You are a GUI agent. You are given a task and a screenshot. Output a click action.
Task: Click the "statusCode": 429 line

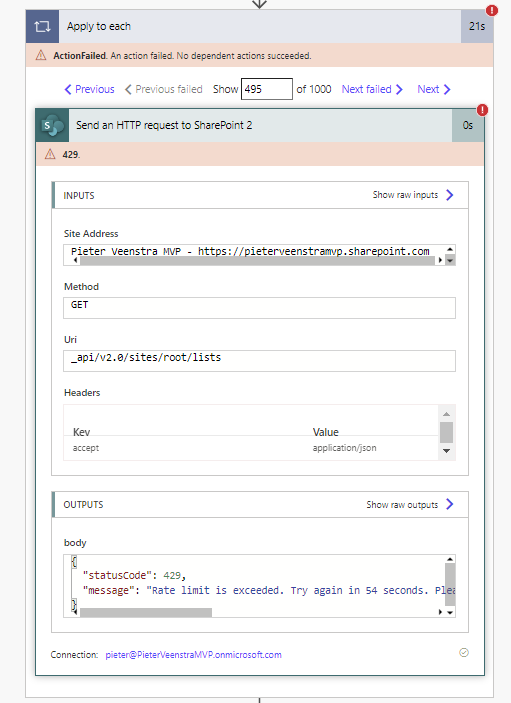(x=134, y=575)
